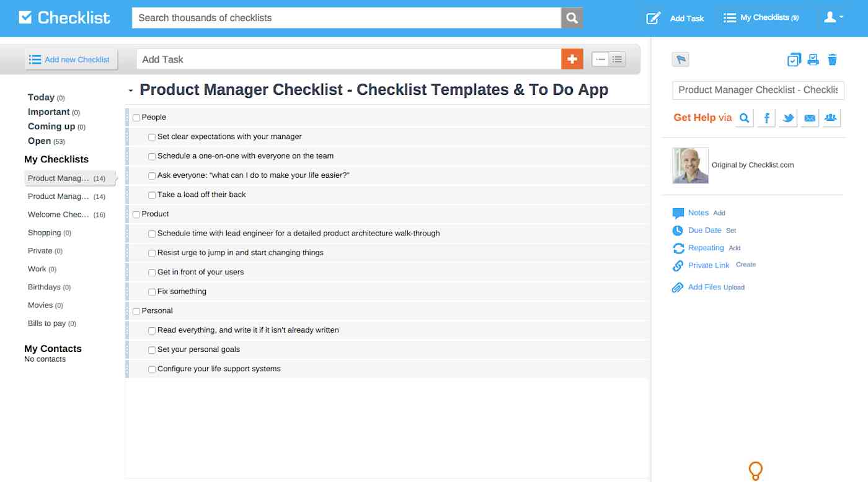The width and height of the screenshot is (868, 482).
Task: Click the orange plus add-task button
Action: [572, 59]
